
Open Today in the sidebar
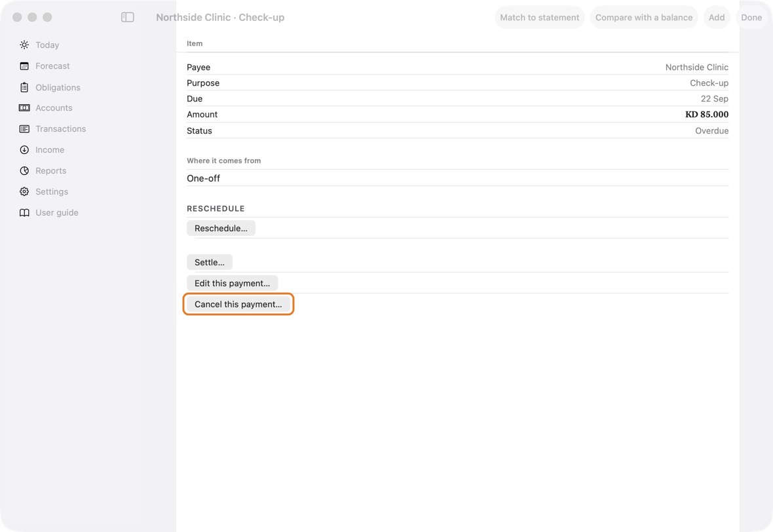[47, 45]
